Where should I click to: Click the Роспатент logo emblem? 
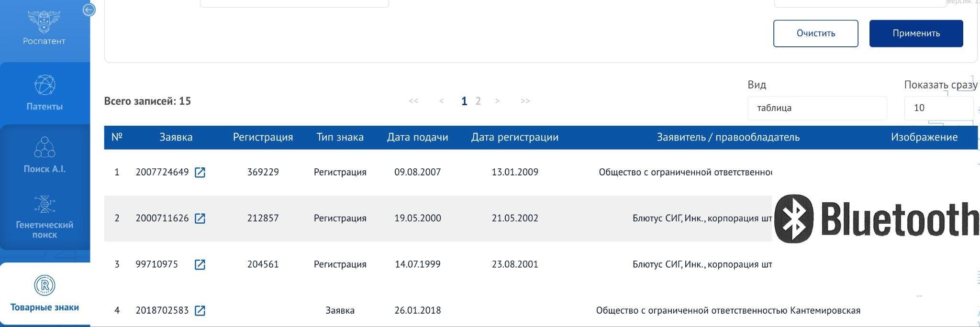click(x=44, y=22)
